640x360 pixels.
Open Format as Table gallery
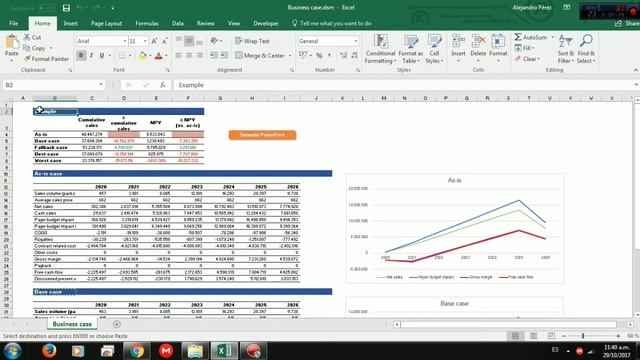click(411, 49)
